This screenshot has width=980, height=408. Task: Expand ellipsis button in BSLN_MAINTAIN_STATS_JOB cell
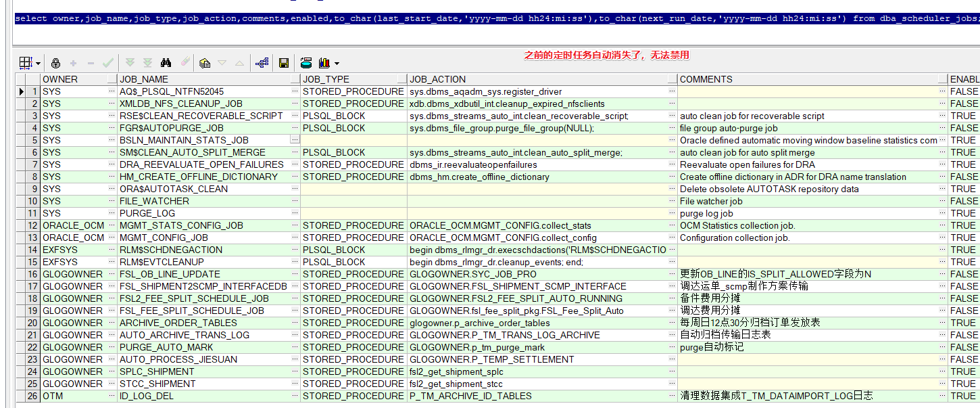[295, 140]
